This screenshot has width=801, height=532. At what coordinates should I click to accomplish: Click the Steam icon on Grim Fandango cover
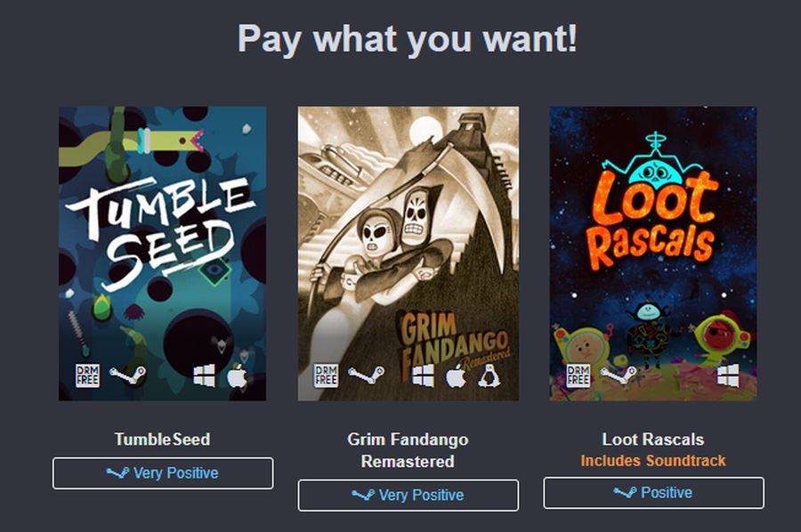367,375
